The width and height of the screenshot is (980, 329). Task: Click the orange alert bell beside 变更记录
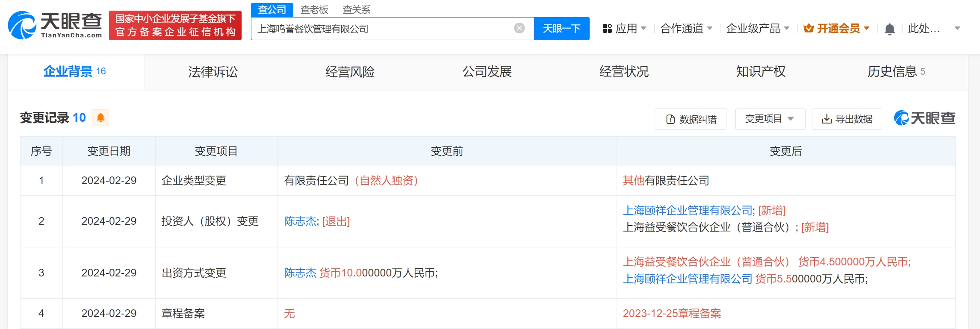(100, 117)
